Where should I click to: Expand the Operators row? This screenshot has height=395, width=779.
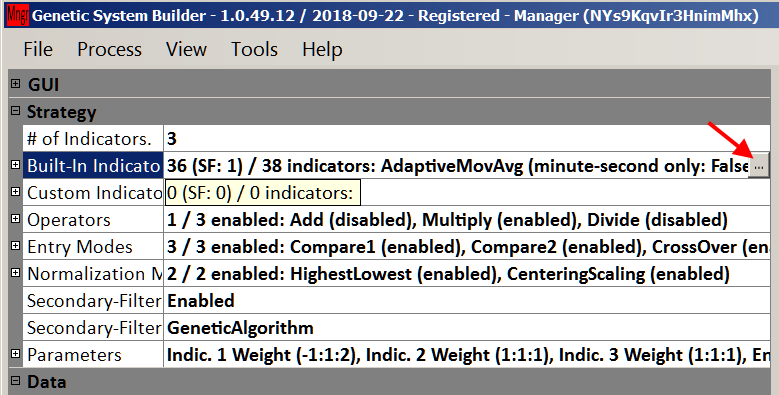15,218
